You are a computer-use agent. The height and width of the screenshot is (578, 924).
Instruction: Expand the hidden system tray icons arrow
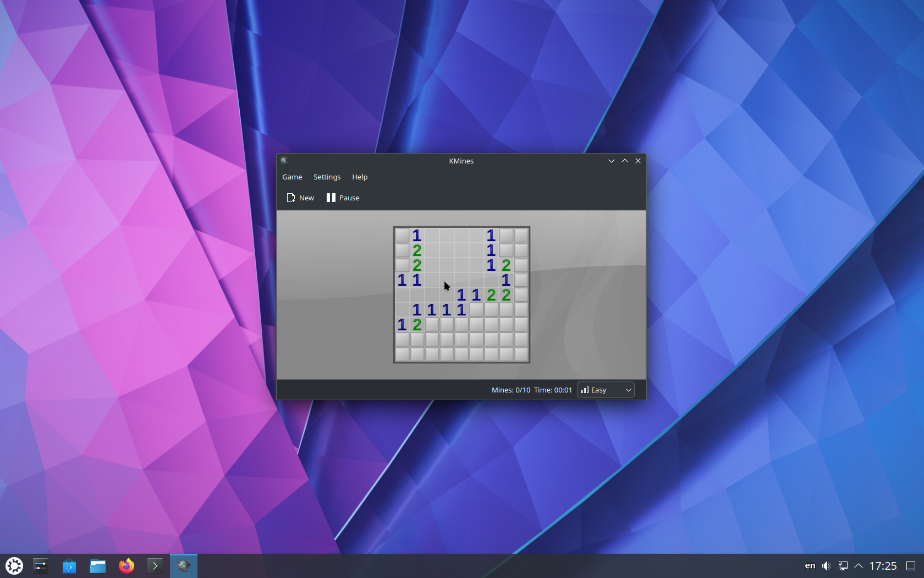click(x=859, y=566)
